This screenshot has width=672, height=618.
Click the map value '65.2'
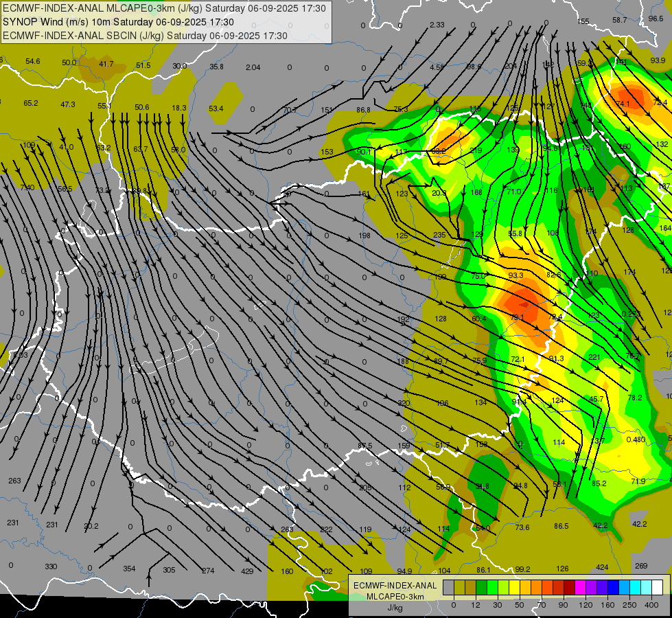(31, 104)
